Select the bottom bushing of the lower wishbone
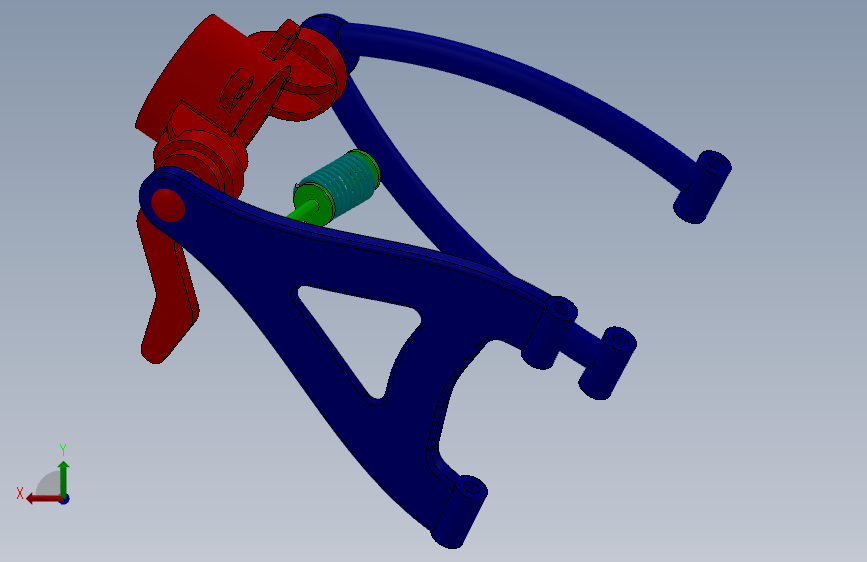Viewport: 867px width, 562px height. [x=459, y=512]
